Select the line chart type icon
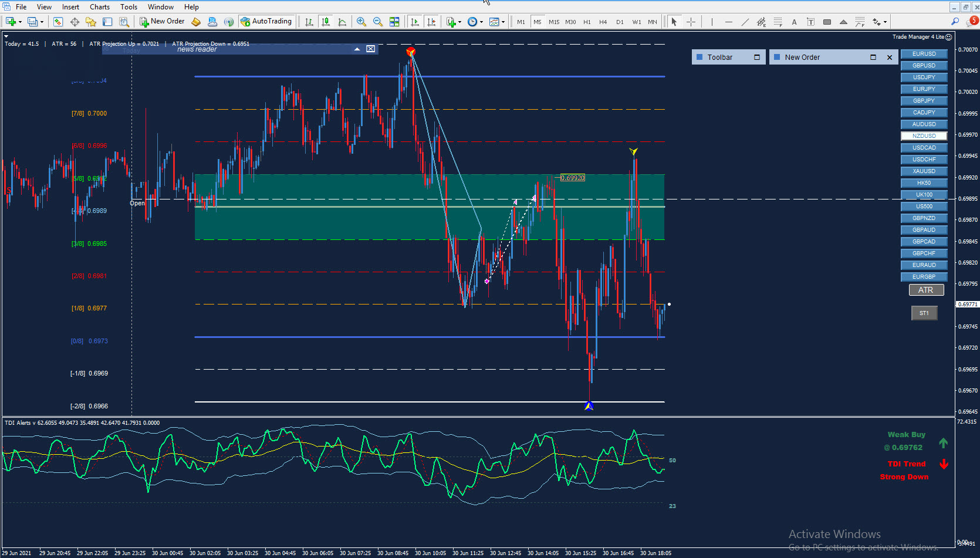980x558 pixels. click(342, 22)
